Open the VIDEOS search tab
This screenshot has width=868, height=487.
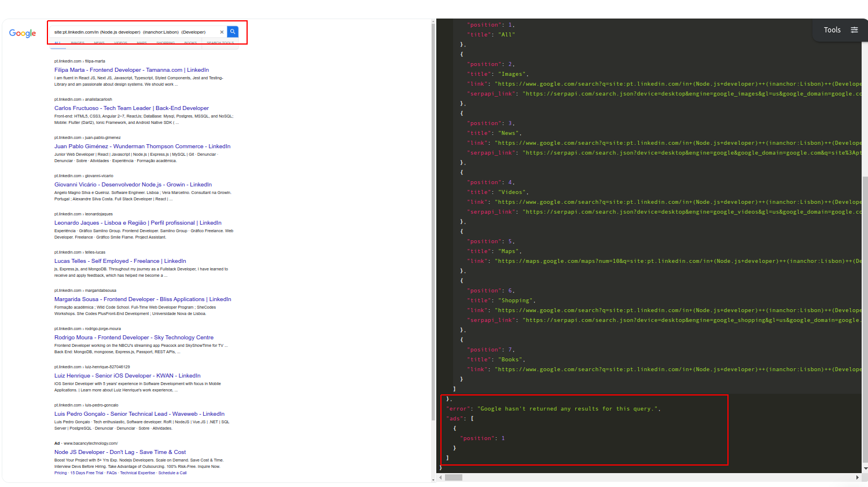click(120, 43)
